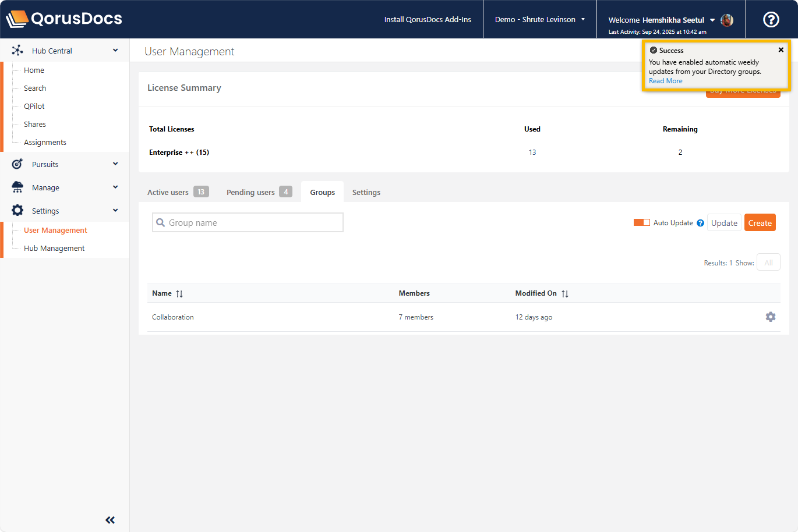Toggle the Auto Update switch off
The width and height of the screenshot is (798, 532).
point(641,223)
